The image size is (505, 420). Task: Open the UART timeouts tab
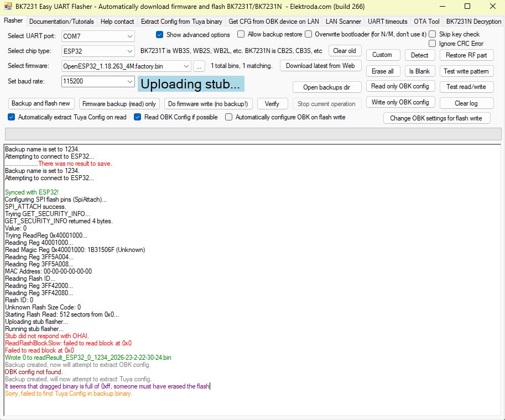coord(387,21)
